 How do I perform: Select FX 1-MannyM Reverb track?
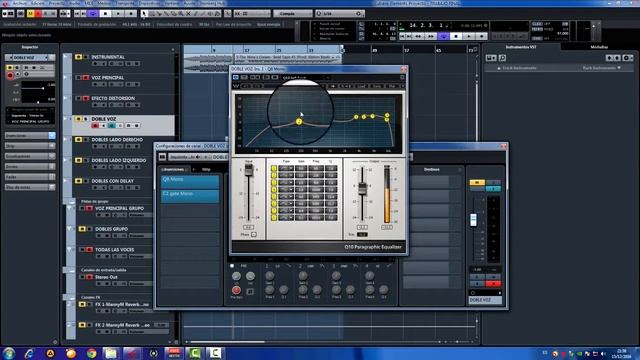(122, 304)
